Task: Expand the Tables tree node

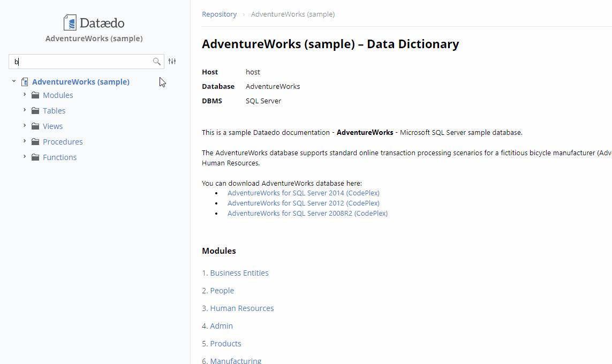Action: pyautogui.click(x=25, y=110)
